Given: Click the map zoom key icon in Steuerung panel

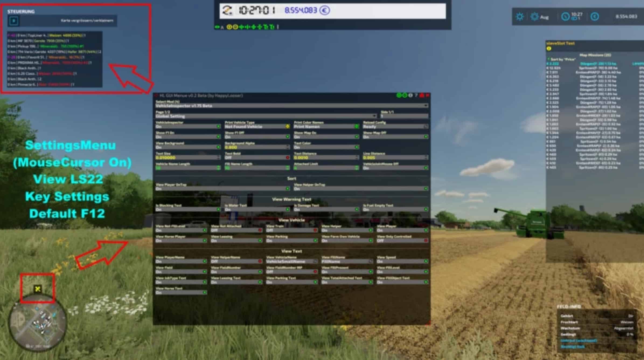Looking at the screenshot, I should 14,21.
